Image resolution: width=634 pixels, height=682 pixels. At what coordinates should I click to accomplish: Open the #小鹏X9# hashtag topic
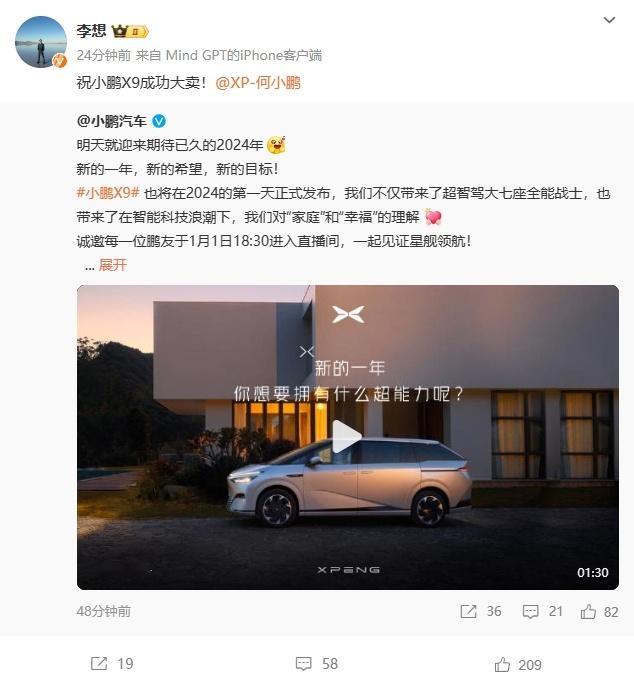coord(108,193)
